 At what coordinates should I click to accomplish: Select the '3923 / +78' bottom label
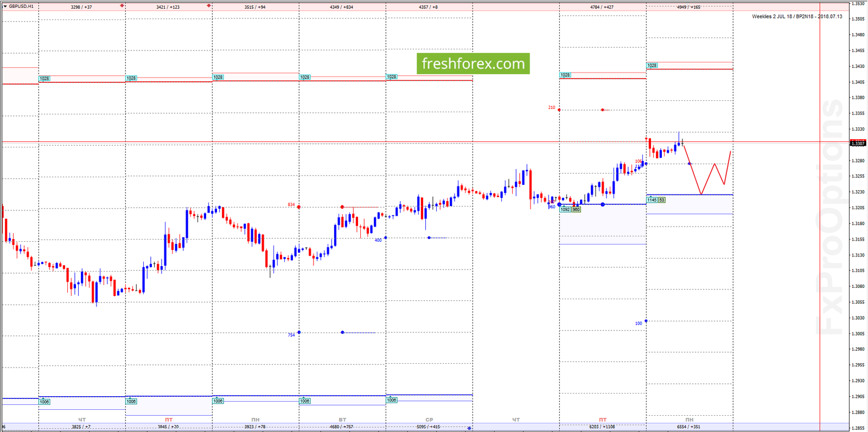point(255,427)
